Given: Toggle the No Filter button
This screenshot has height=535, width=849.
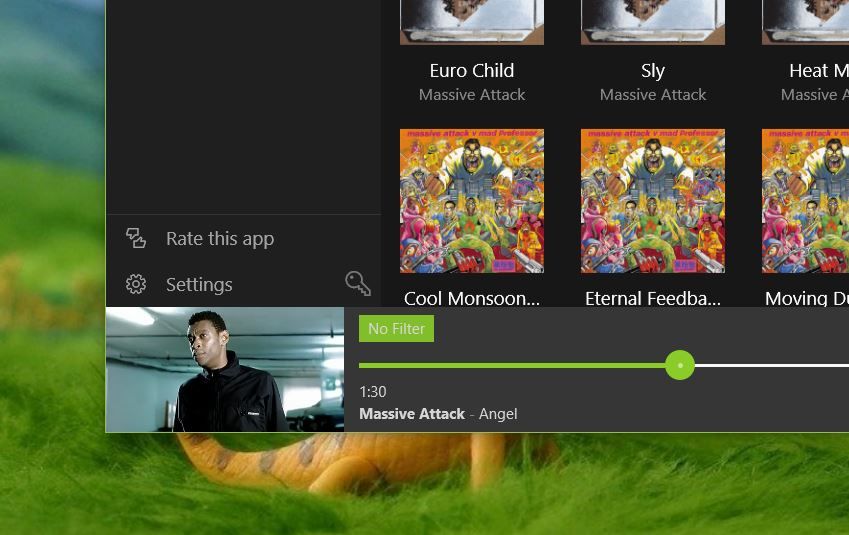Looking at the screenshot, I should tap(396, 329).
